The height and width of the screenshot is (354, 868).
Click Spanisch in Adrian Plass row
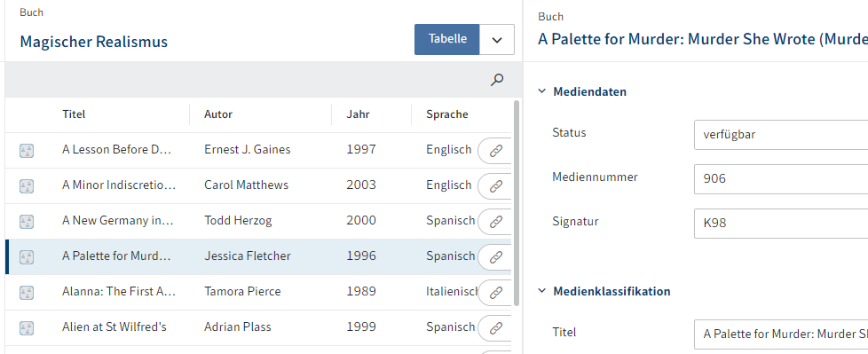(451, 326)
